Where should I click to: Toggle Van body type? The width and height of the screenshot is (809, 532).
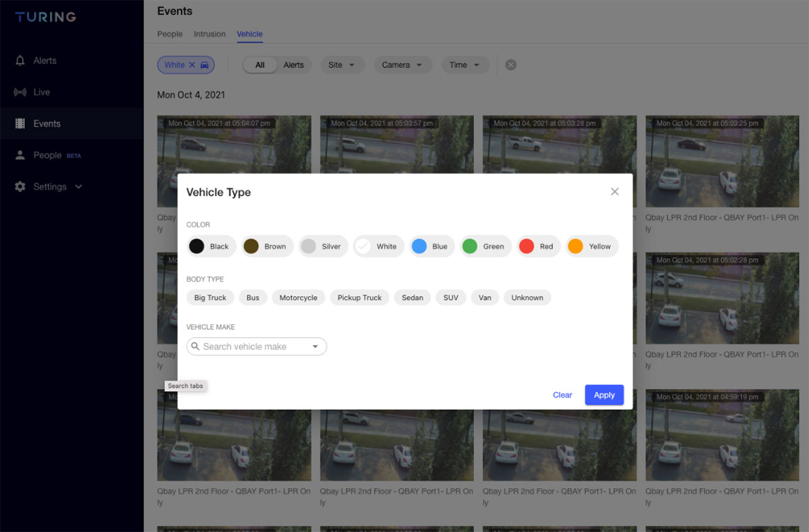point(485,297)
